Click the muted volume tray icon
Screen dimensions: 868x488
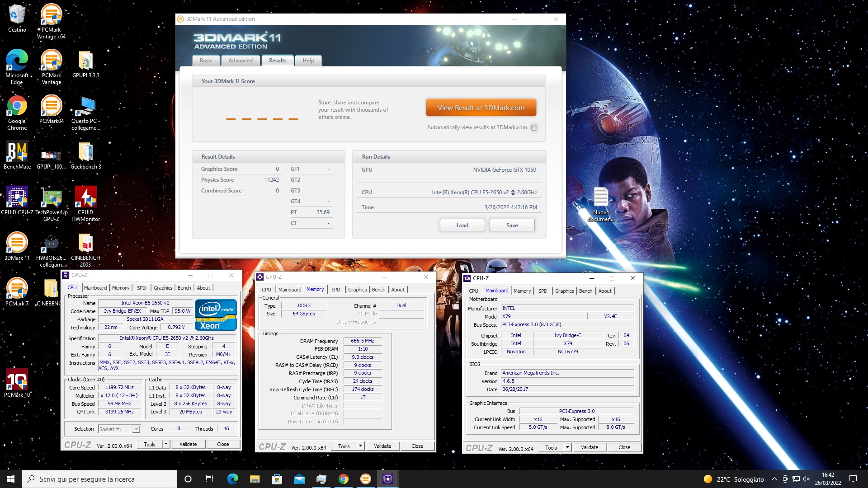coord(807,479)
